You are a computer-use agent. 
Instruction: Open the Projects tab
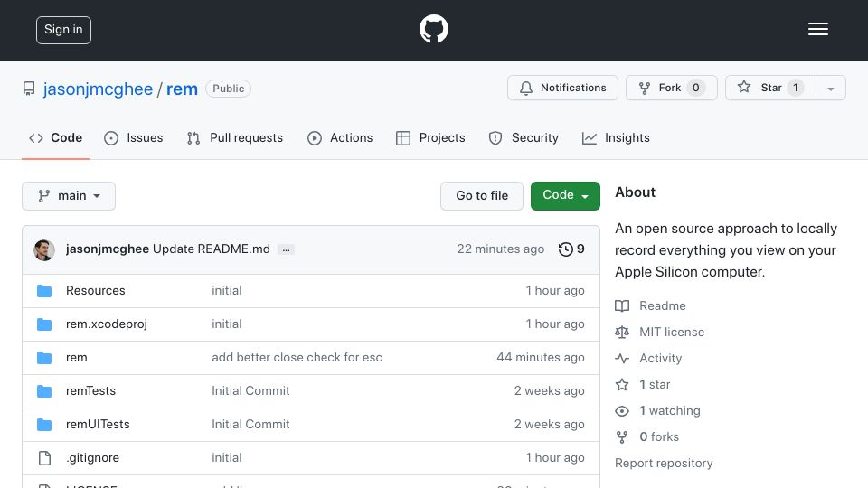(430, 137)
